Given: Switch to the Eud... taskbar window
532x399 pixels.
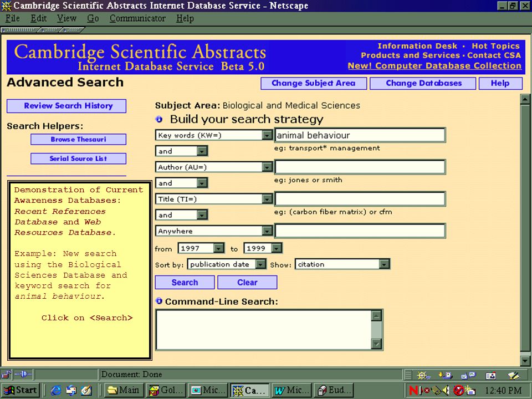Looking at the screenshot, I should [334, 391].
